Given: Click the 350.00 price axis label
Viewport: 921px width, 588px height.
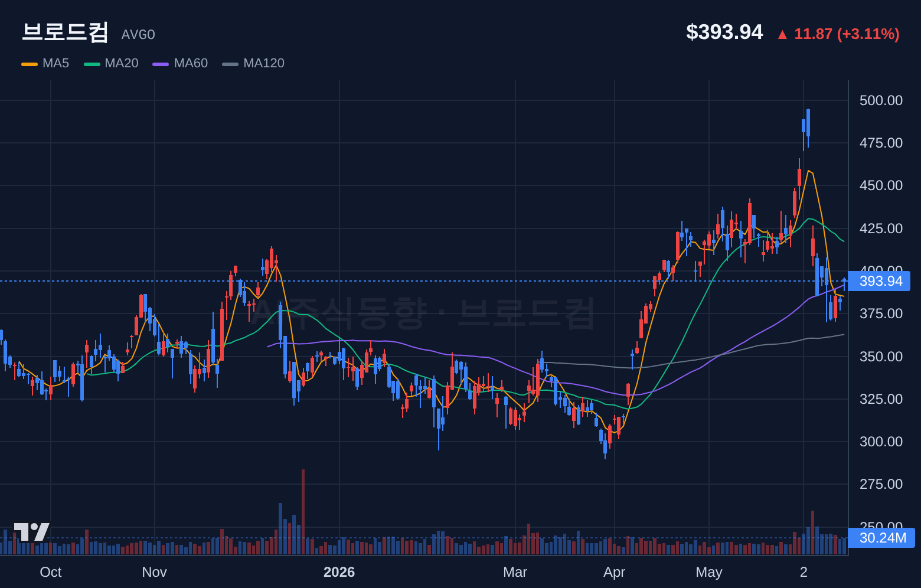Looking at the screenshot, I should [881, 357].
